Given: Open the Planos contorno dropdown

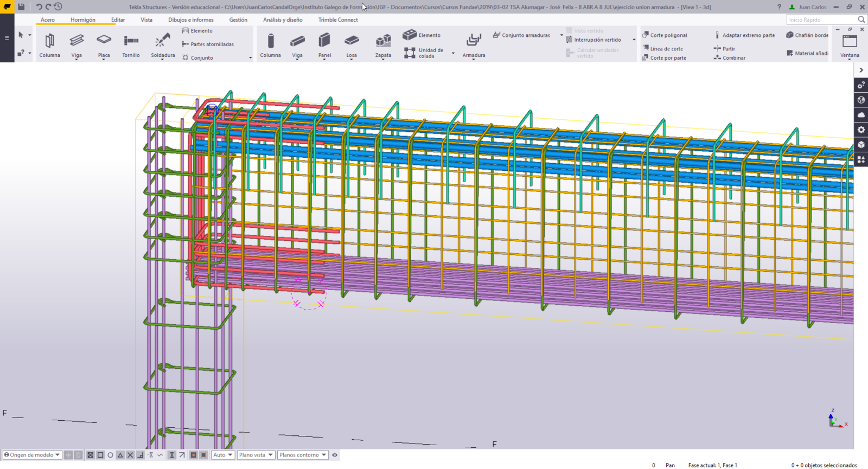Looking at the screenshot, I should (x=303, y=455).
